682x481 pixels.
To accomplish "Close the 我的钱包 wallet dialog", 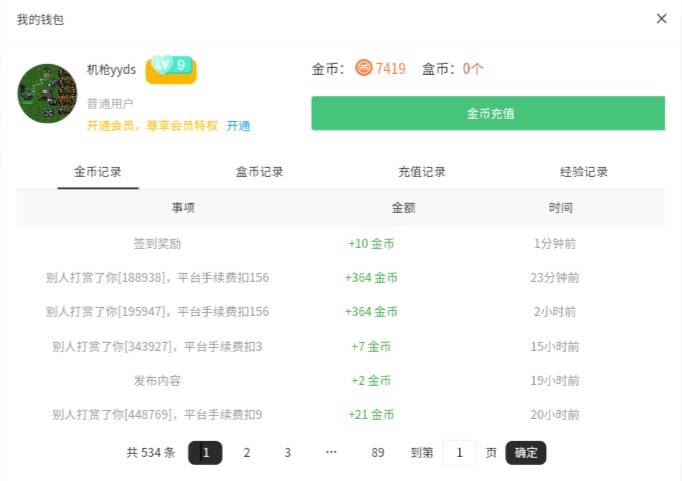I will pyautogui.click(x=661, y=19).
